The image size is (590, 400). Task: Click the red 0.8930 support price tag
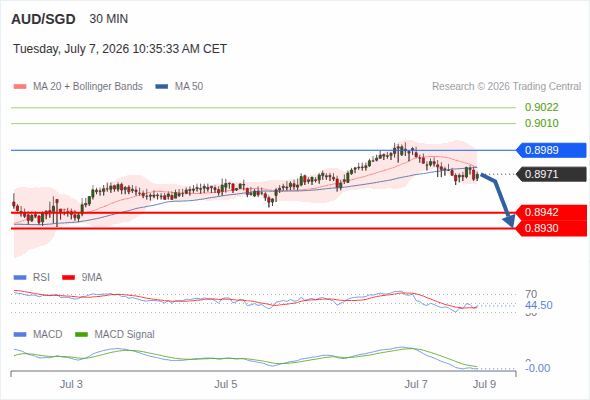(551, 228)
